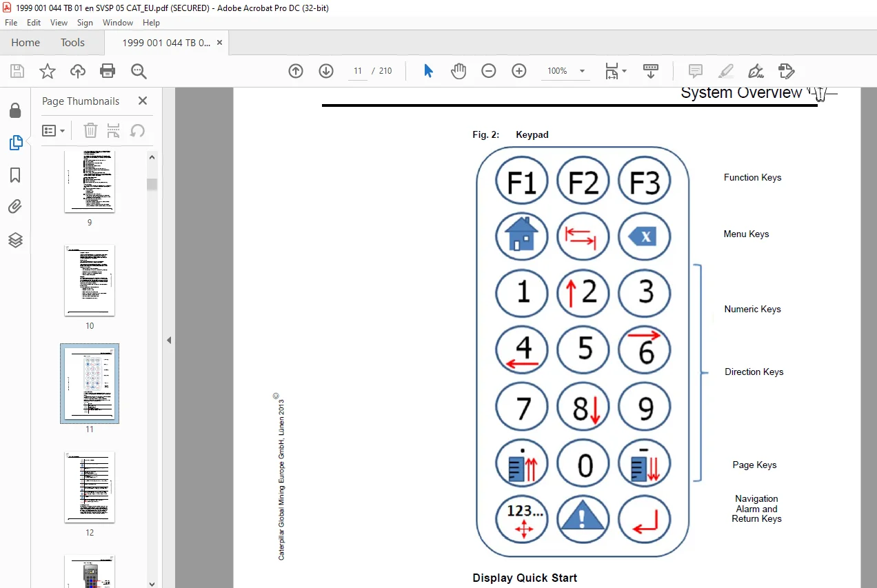Screen dimensions: 877x588
Task: Go to next page arrow
Action: point(326,71)
